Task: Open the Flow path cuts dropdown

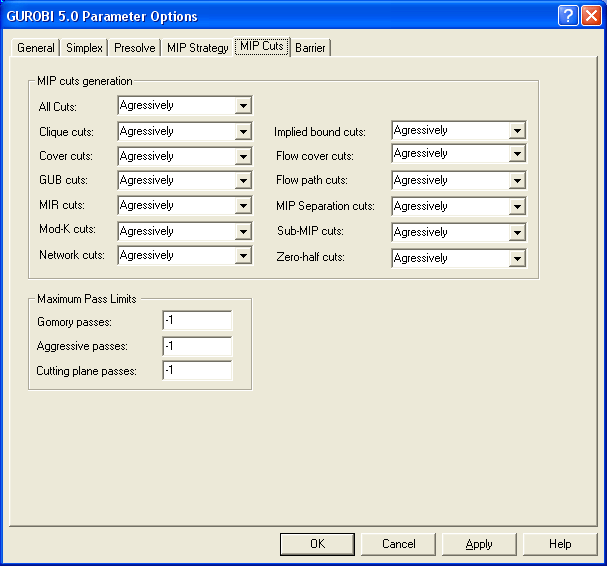Action: pyautogui.click(x=459, y=180)
